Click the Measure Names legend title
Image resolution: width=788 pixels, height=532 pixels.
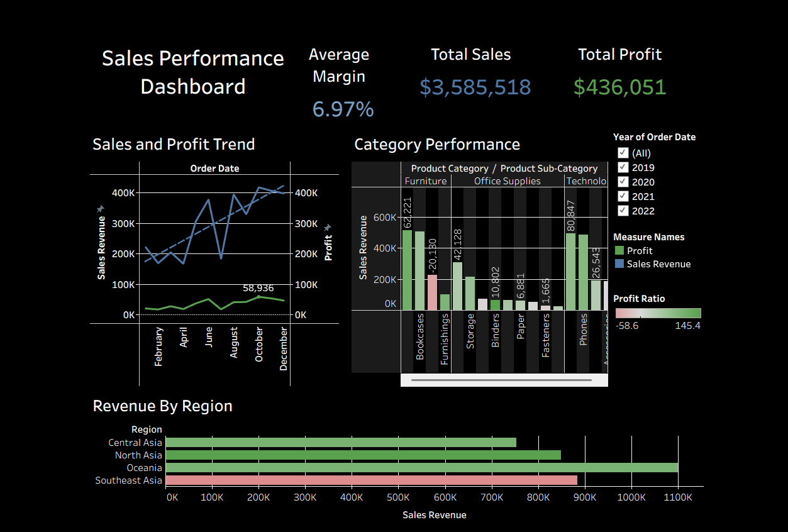point(649,237)
